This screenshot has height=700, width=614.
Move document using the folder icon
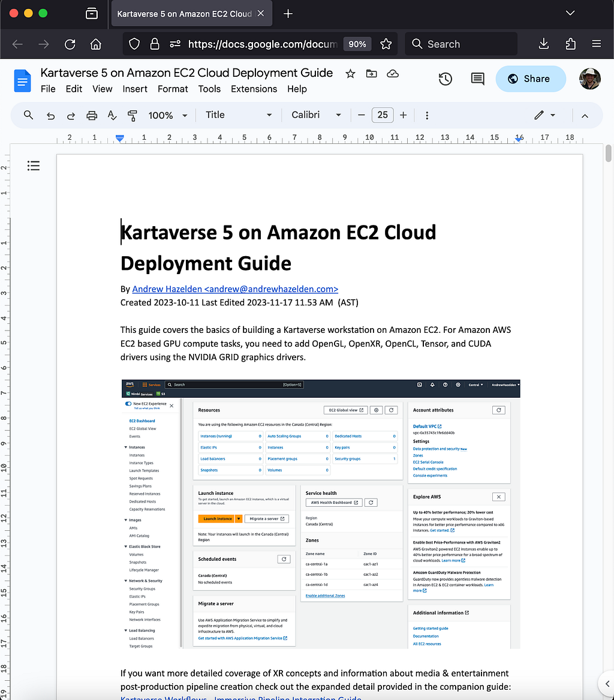click(x=371, y=74)
